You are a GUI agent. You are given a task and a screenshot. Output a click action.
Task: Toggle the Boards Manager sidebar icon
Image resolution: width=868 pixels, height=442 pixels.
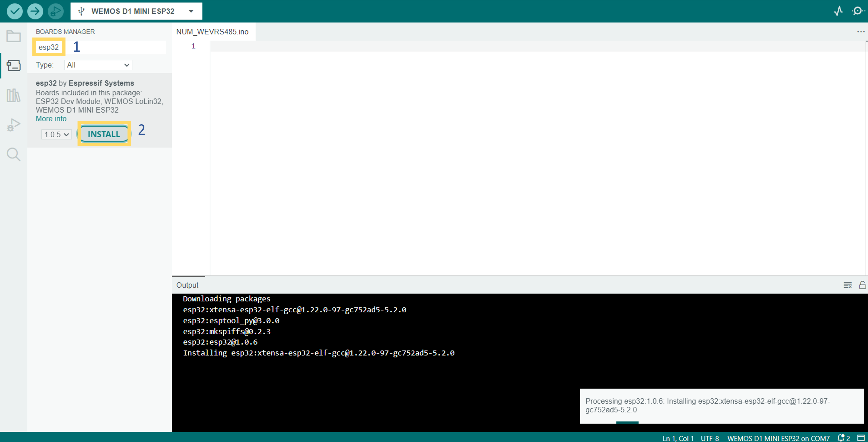pyautogui.click(x=13, y=65)
